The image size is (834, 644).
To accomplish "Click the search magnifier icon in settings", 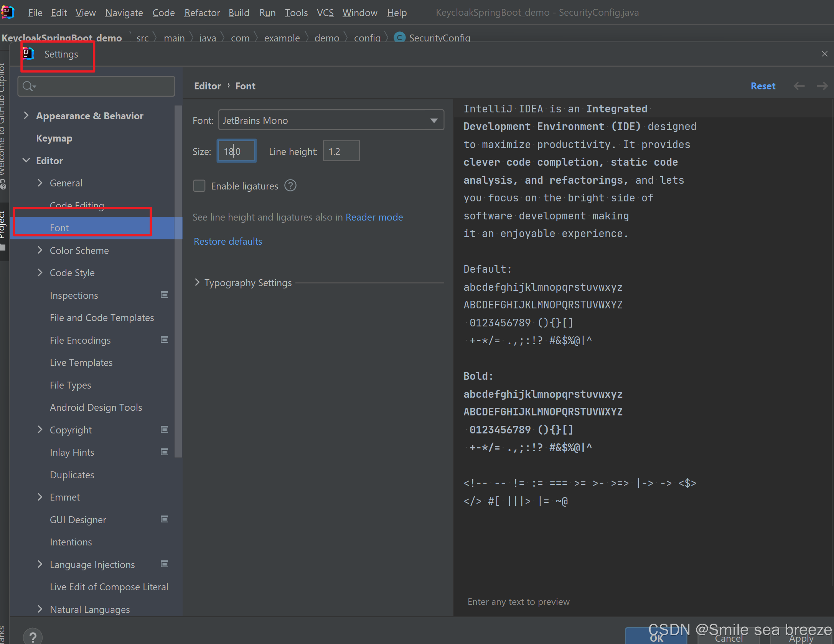I will tap(28, 86).
